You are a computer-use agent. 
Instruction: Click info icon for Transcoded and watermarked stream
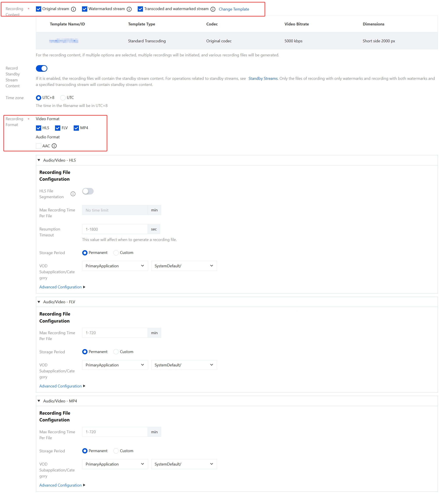213,9
